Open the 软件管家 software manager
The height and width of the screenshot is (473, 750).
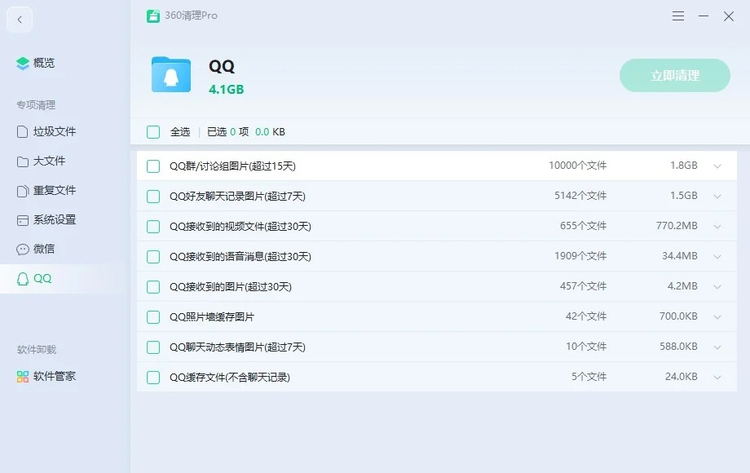click(x=54, y=376)
